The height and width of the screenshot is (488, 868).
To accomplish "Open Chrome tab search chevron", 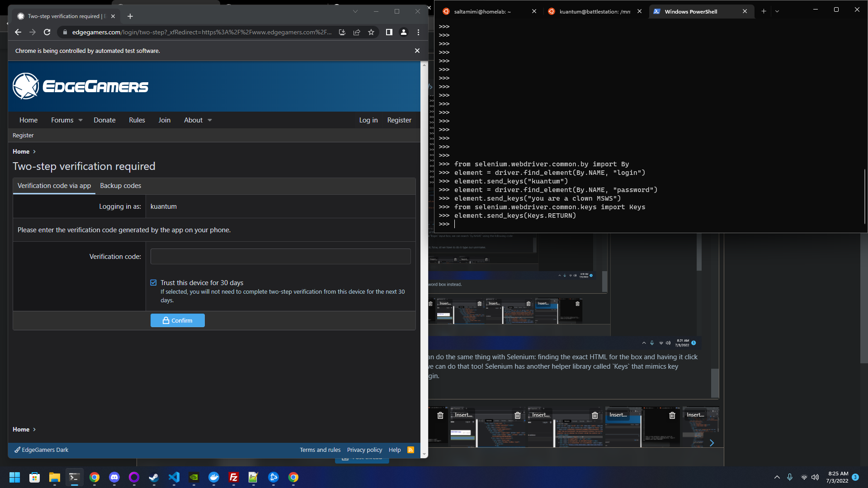I will tap(355, 11).
